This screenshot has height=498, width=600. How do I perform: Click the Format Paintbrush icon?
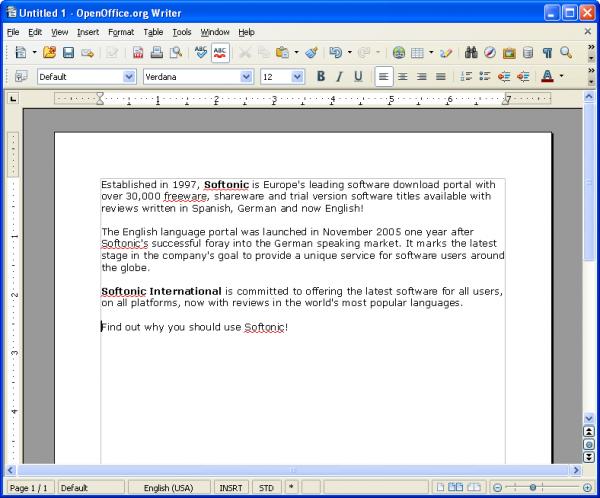click(x=311, y=53)
